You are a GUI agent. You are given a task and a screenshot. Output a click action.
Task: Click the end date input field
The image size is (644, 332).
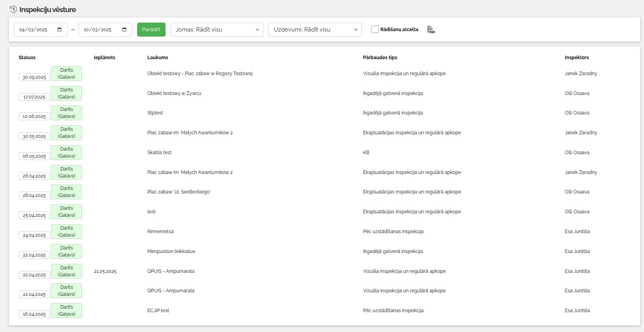(x=99, y=30)
